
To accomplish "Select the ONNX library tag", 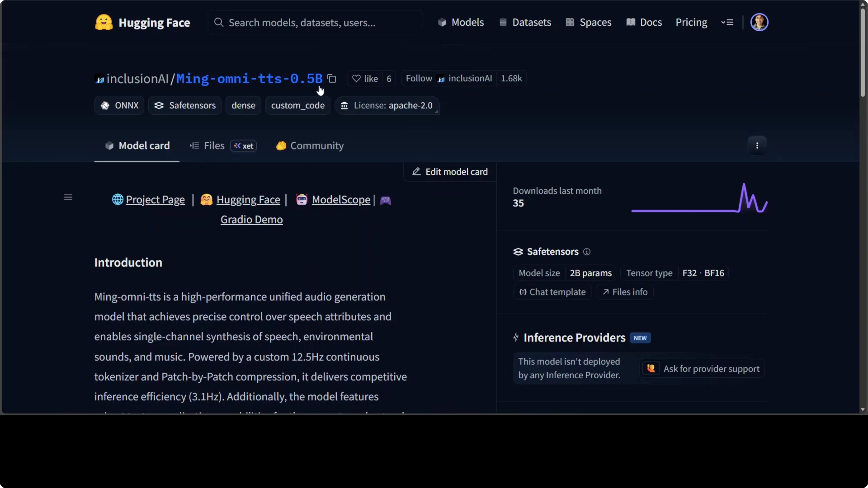I will (x=119, y=105).
